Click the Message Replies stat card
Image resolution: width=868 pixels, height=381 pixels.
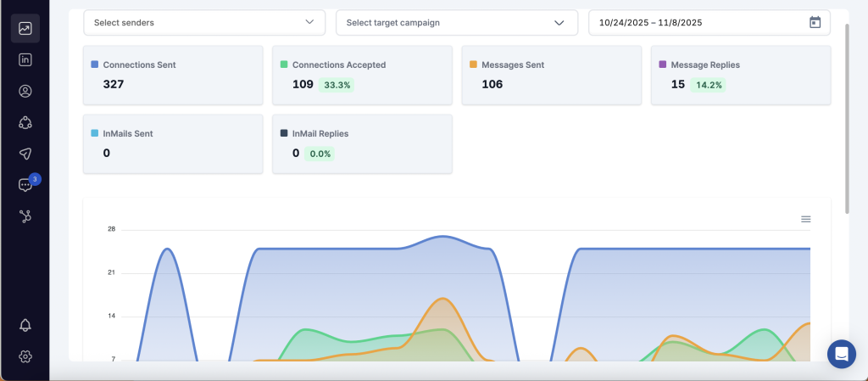pos(740,75)
